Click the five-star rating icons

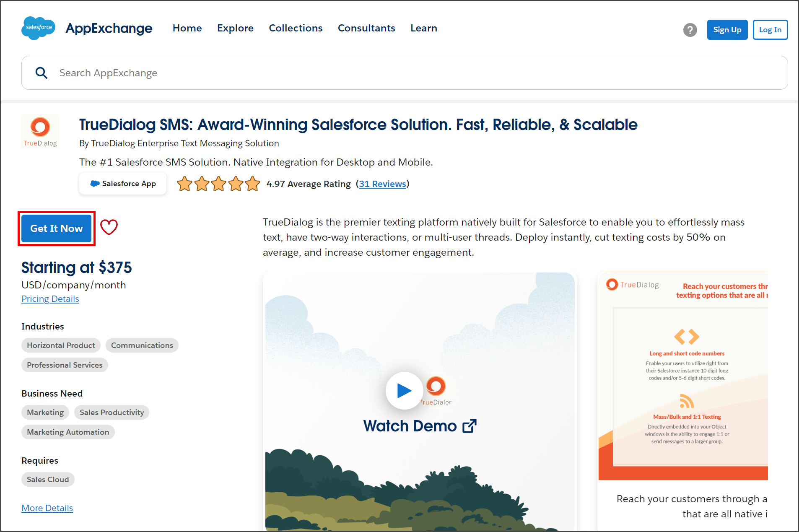tap(218, 184)
